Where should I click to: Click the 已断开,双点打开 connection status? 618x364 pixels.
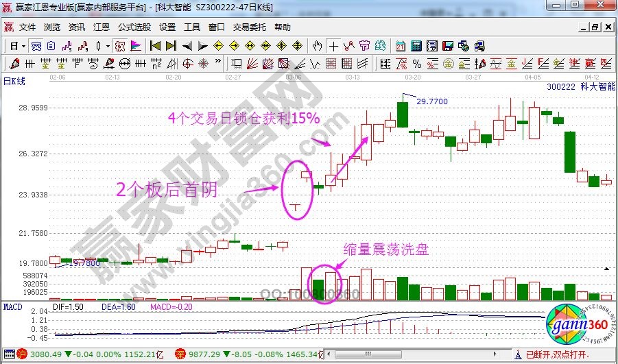(558, 354)
